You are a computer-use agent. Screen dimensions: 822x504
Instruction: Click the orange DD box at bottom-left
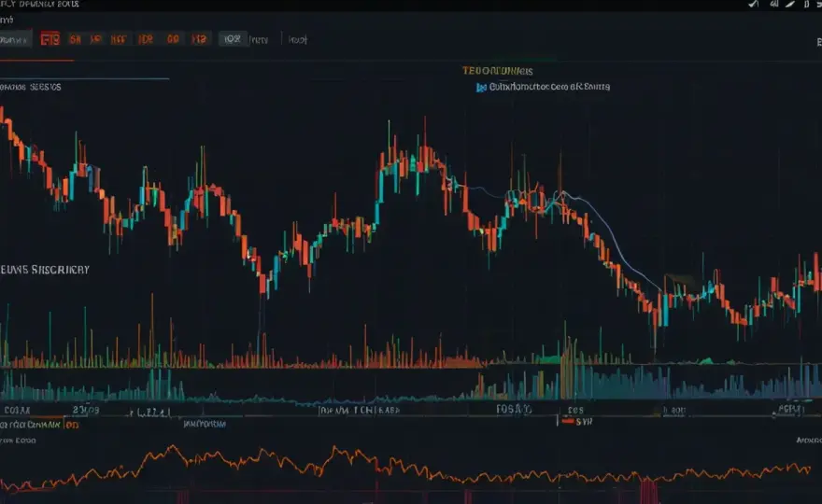(x=72, y=425)
